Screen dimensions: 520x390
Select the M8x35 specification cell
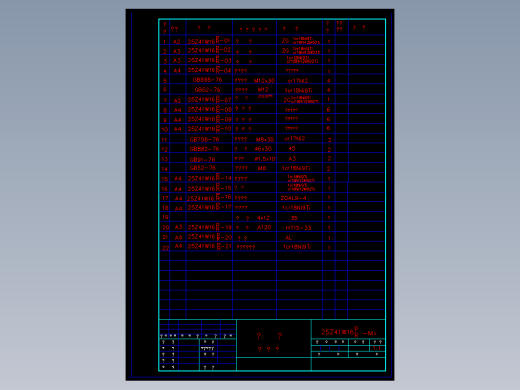click(x=265, y=139)
